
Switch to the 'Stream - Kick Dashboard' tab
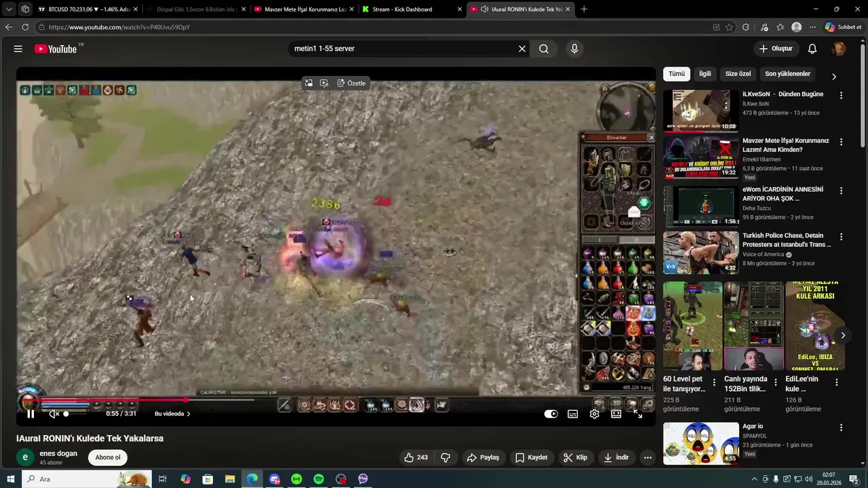pyautogui.click(x=412, y=9)
